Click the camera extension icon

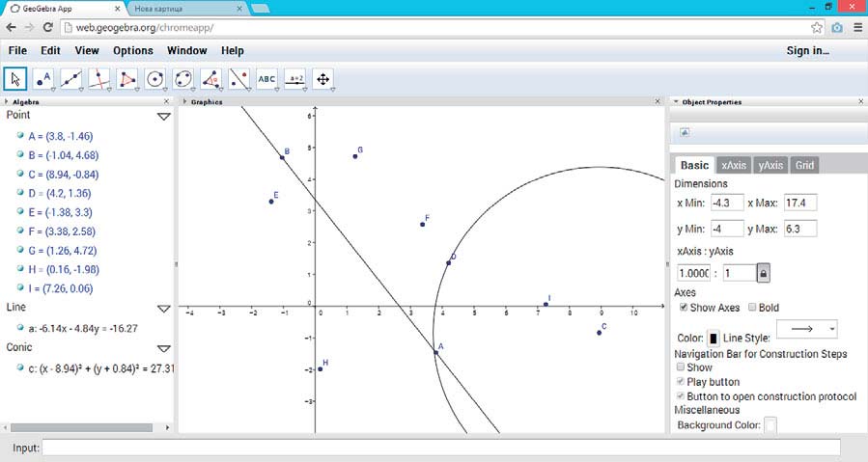(x=837, y=27)
